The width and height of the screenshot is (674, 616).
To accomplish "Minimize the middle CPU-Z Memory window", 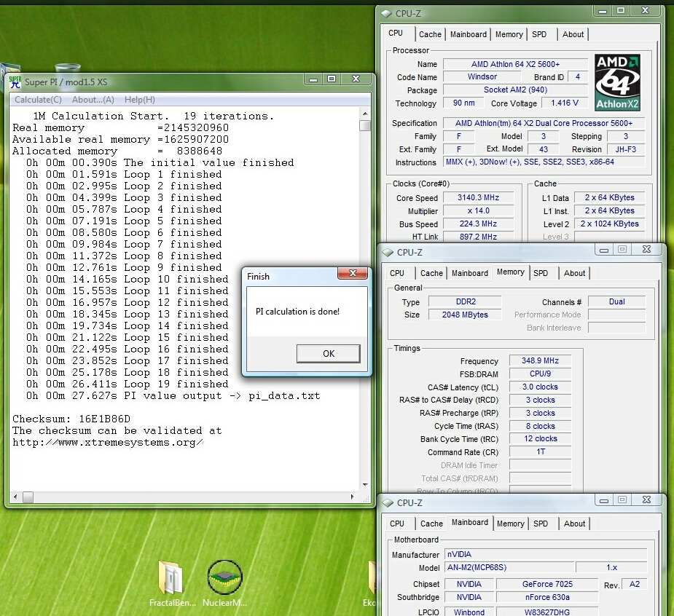I will tap(604, 250).
